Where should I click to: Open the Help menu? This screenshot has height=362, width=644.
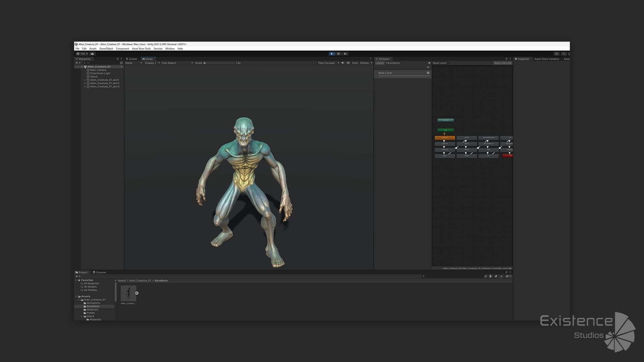click(180, 49)
